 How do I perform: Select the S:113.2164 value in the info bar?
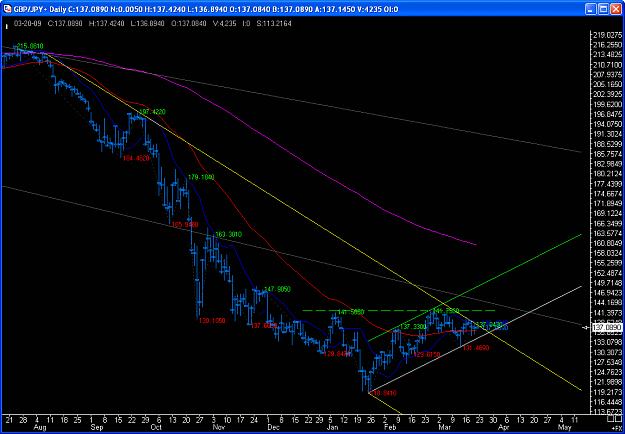pos(274,24)
